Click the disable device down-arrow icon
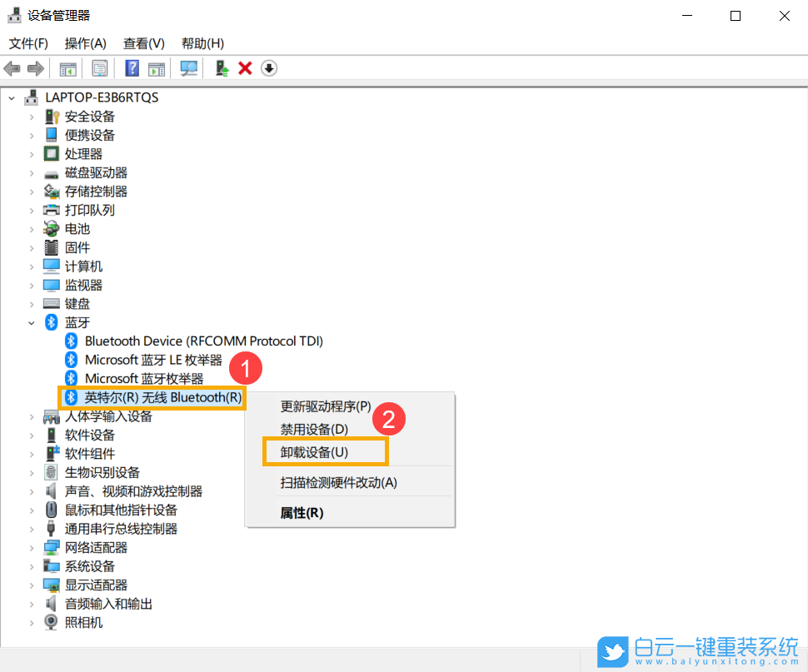The height and width of the screenshot is (672, 808). point(268,67)
